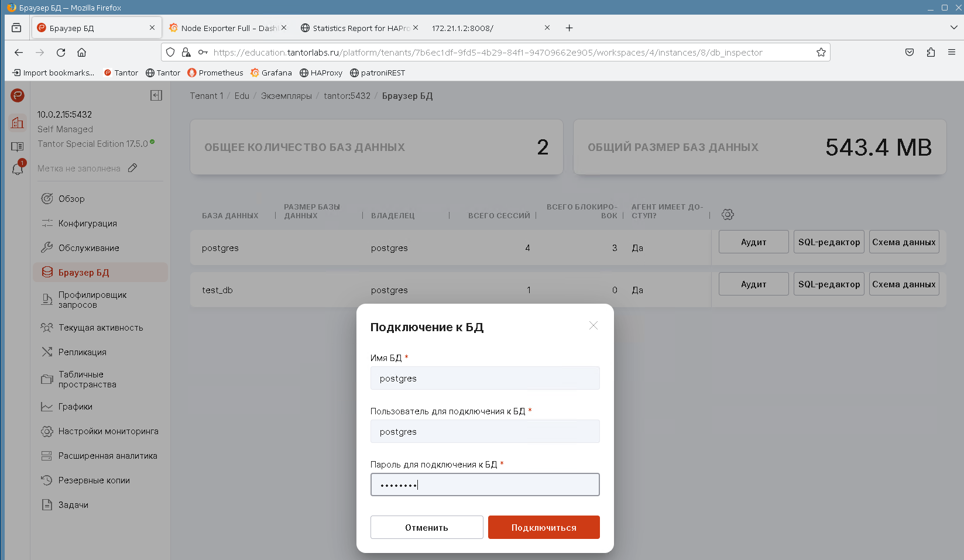Edit the instance label with pencil icon
964x560 pixels.
133,168
